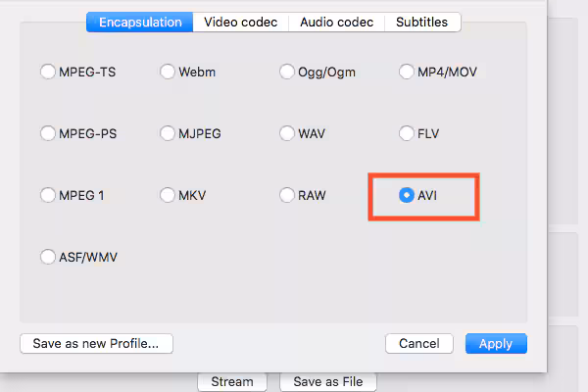Switch to the Video codec tab
This screenshot has width=588, height=392.
pos(240,22)
